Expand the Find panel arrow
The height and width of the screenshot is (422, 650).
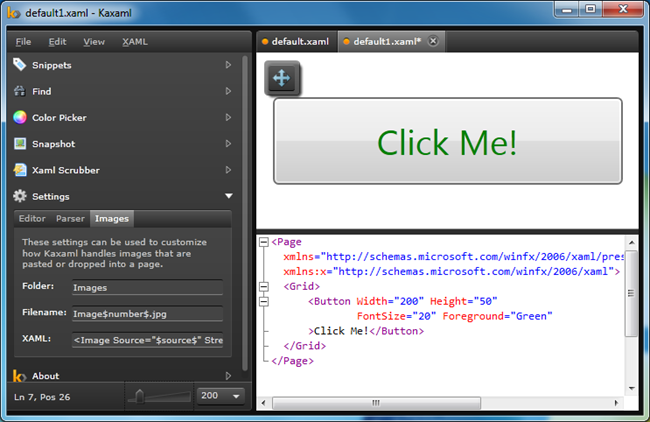point(228,91)
